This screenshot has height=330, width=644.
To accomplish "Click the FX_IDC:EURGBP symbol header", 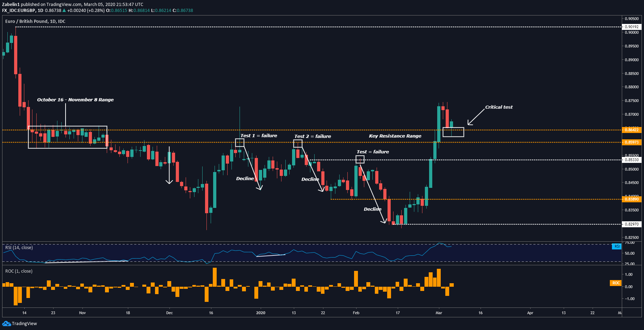I will (19, 11).
